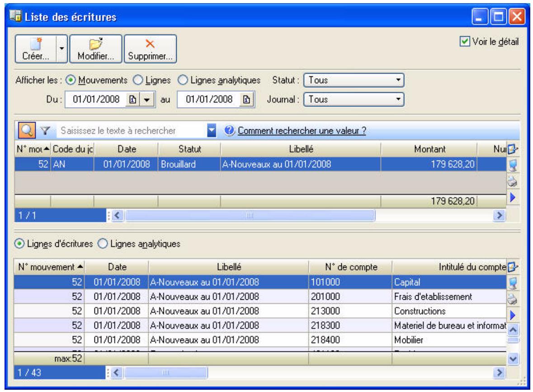Maximize the Liste des écritures window

coord(498,16)
